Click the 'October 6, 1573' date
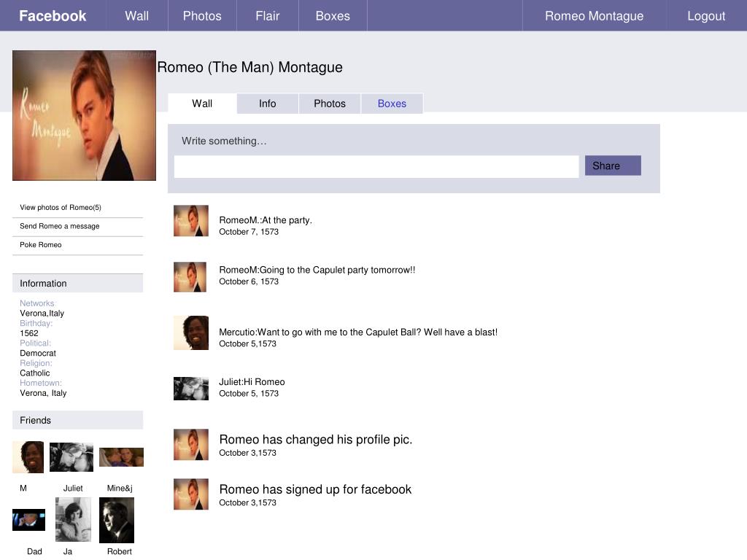The image size is (747, 560). (x=249, y=281)
